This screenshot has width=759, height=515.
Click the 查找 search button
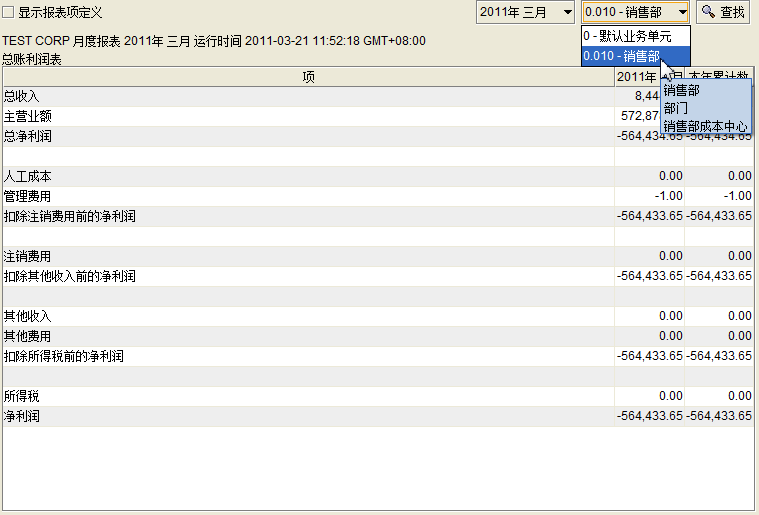click(x=722, y=12)
